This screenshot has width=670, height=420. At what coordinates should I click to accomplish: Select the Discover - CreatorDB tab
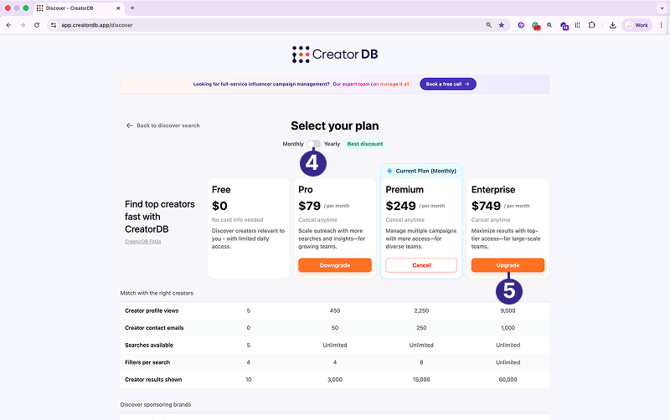tap(80, 8)
